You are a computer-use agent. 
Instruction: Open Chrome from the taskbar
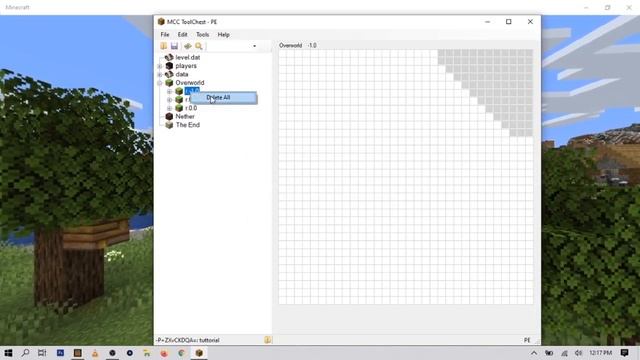click(x=182, y=353)
